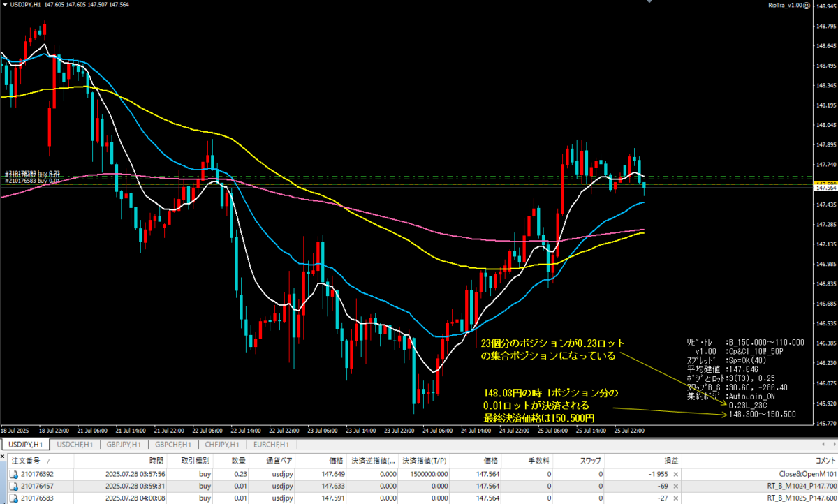Screen dimensions: 838x504
Task: Close the order showing -69 loss
Action: pyautogui.click(x=675, y=486)
